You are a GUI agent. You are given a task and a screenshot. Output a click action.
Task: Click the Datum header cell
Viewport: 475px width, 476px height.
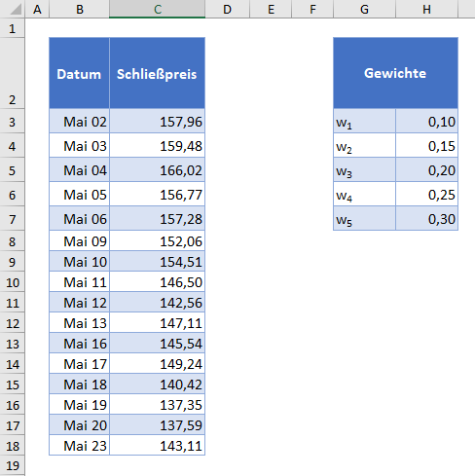click(79, 73)
